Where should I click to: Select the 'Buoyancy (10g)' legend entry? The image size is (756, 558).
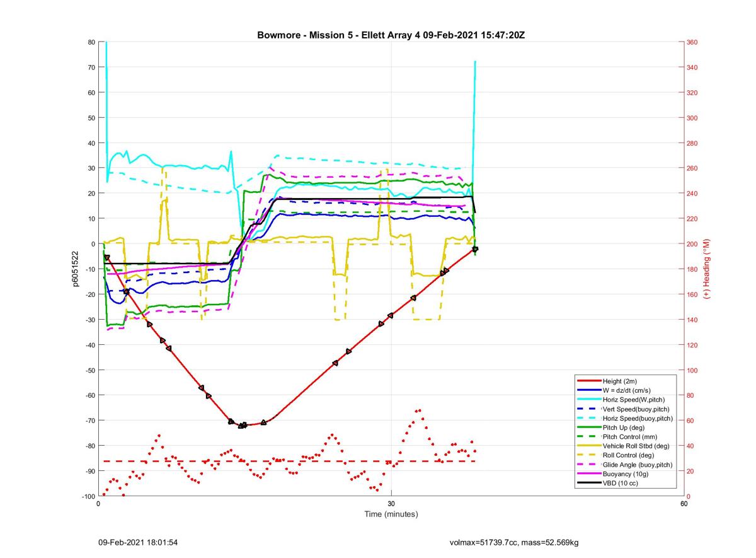coord(626,474)
